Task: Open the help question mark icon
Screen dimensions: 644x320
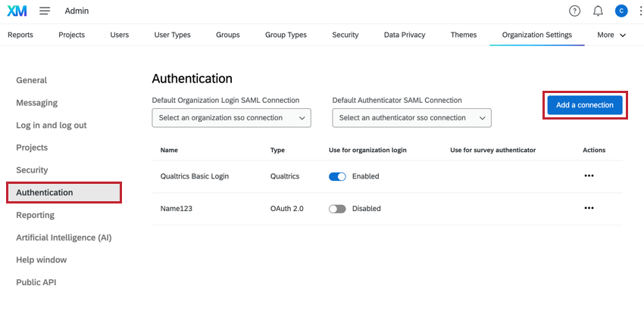Action: point(574,11)
